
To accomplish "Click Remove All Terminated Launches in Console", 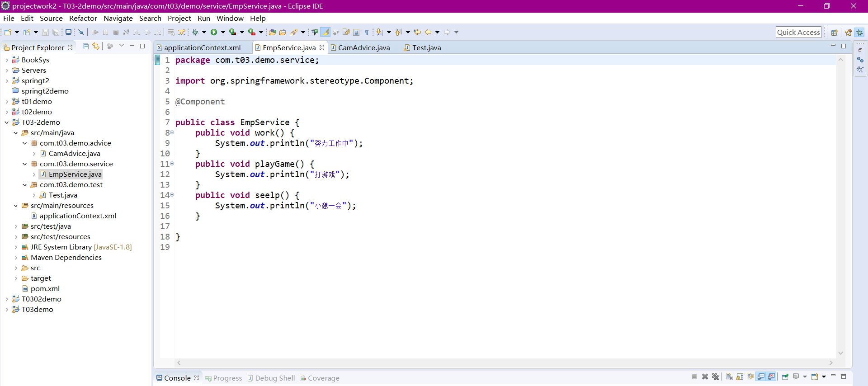I will 715,377.
